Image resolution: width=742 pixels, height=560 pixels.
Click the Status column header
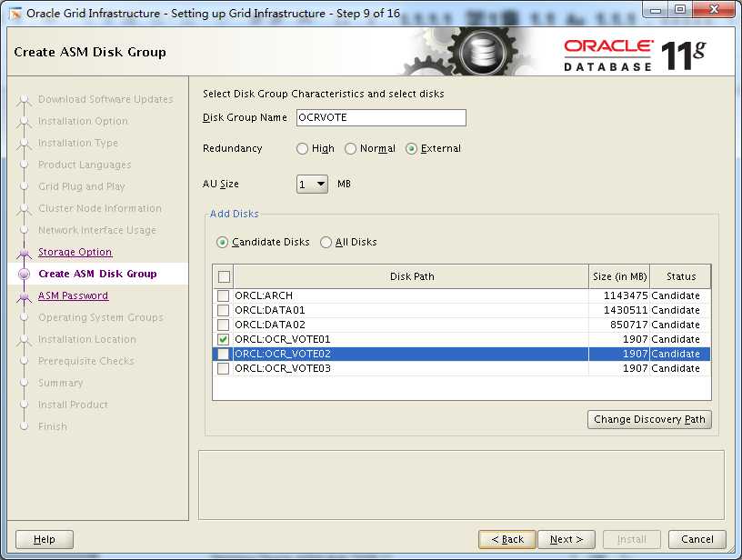[680, 276]
